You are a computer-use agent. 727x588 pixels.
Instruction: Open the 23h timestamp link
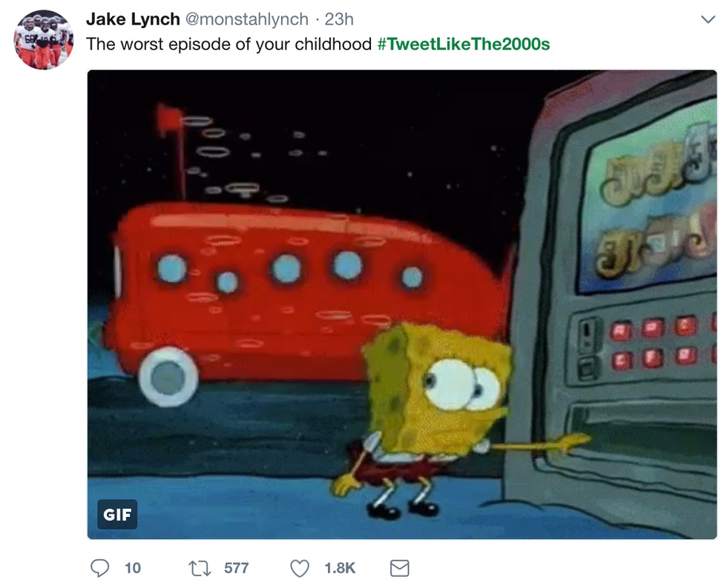point(339,19)
